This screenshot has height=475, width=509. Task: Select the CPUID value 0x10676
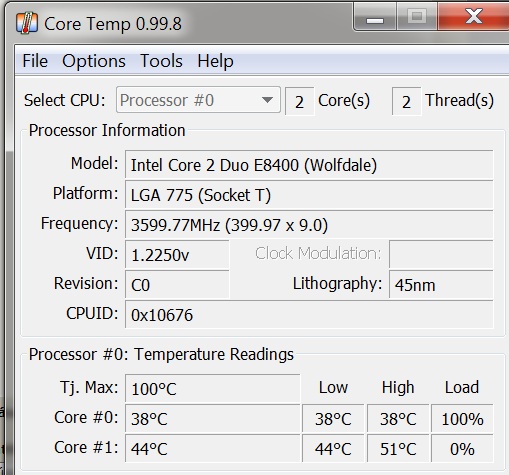pos(309,314)
